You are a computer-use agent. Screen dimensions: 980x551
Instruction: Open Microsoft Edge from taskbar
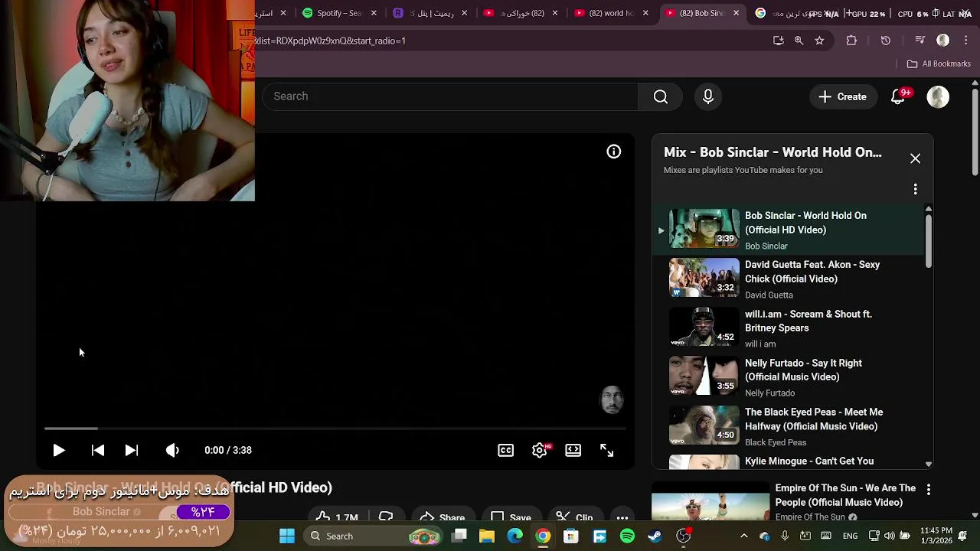[515, 536]
